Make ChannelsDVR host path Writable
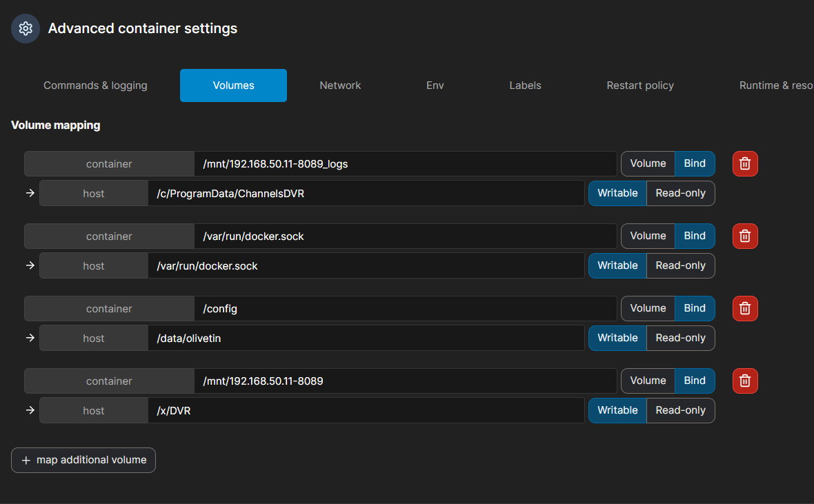 (x=617, y=193)
